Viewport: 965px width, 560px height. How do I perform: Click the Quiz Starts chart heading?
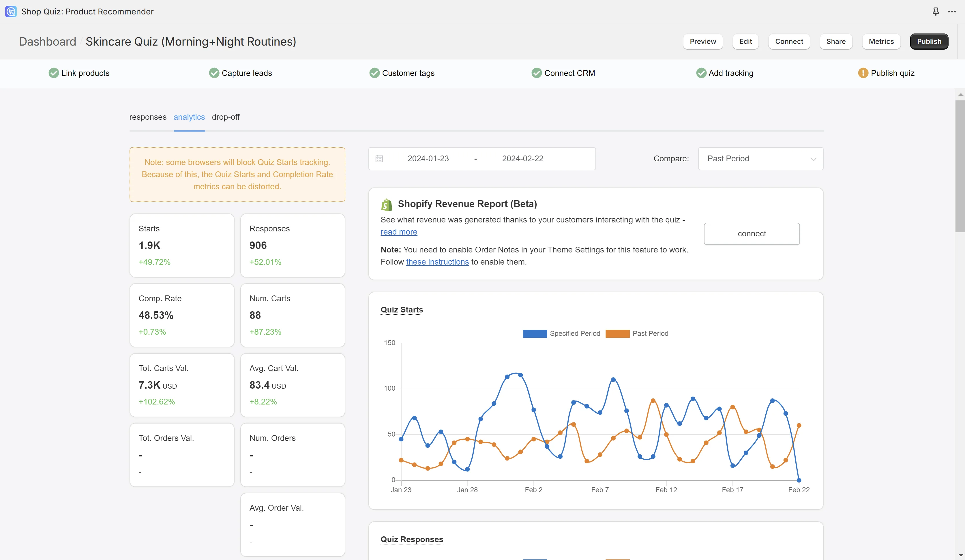[402, 310]
